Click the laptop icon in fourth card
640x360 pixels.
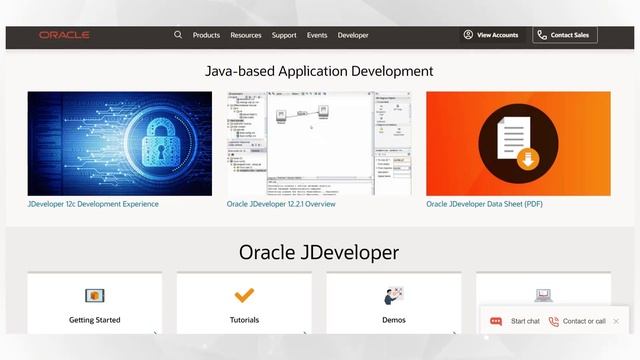click(544, 295)
